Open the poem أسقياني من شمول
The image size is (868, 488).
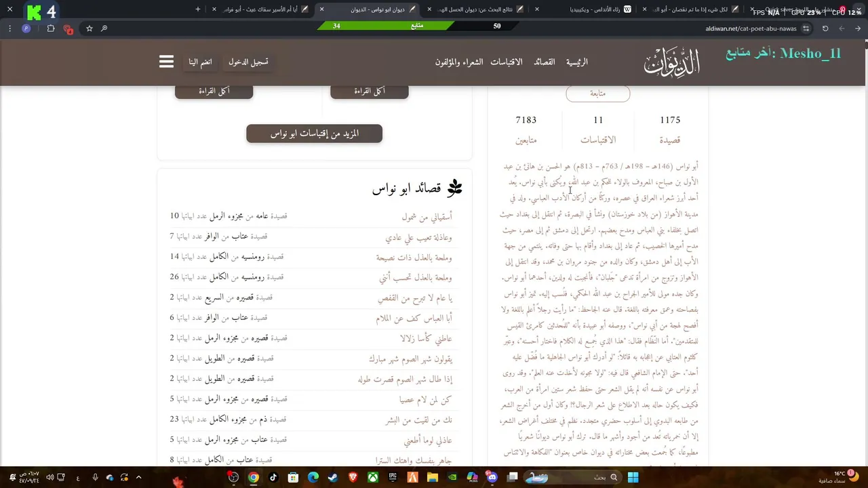(x=427, y=217)
